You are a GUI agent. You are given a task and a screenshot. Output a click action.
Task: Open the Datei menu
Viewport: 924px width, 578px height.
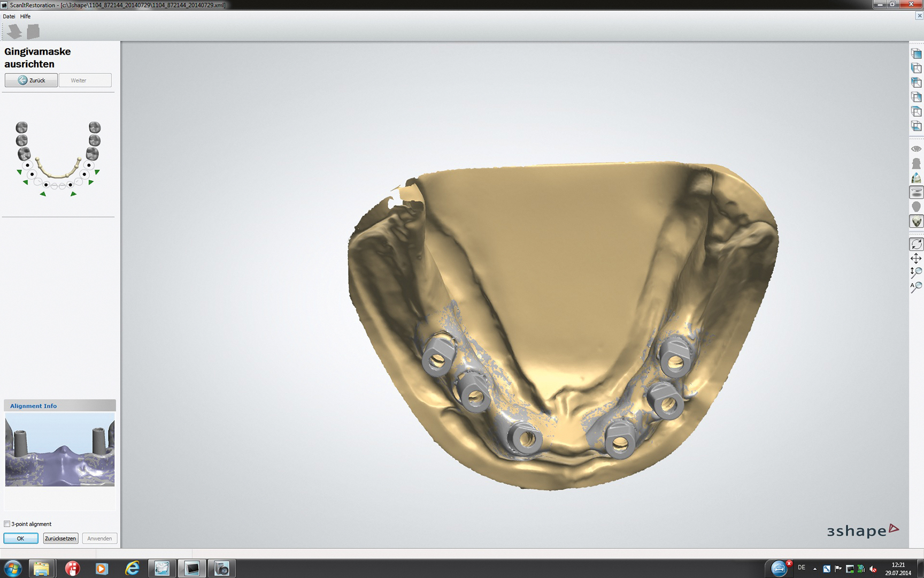(9, 17)
